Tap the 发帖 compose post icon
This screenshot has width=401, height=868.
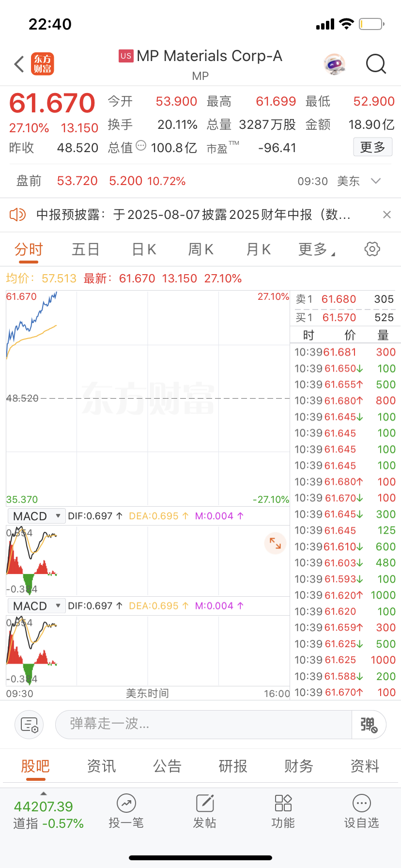click(x=205, y=803)
